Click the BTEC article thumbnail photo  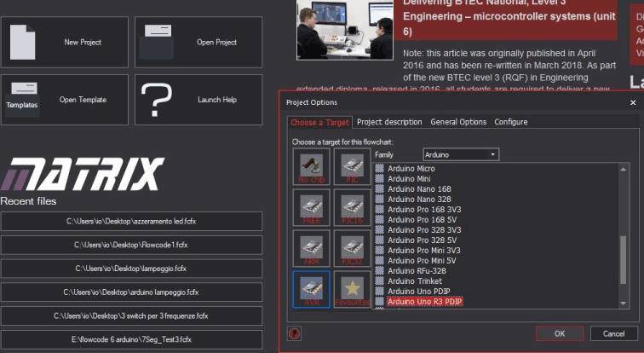point(345,30)
